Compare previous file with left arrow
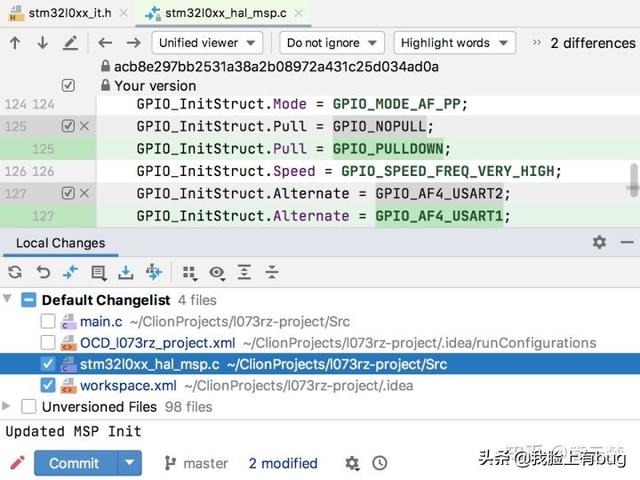The width and height of the screenshot is (640, 480). pyautogui.click(x=105, y=42)
